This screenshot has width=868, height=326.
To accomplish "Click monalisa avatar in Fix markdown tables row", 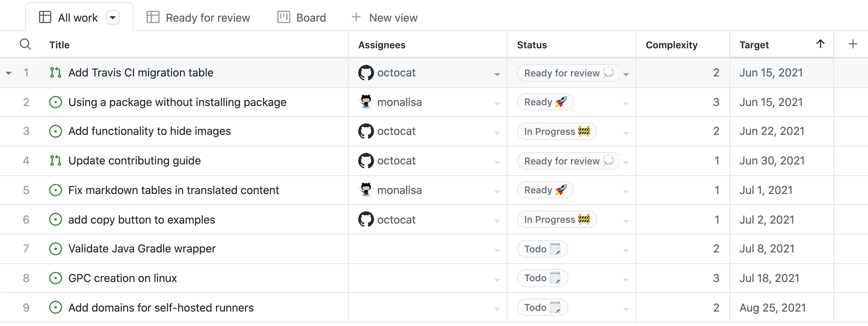I will coord(366,190).
